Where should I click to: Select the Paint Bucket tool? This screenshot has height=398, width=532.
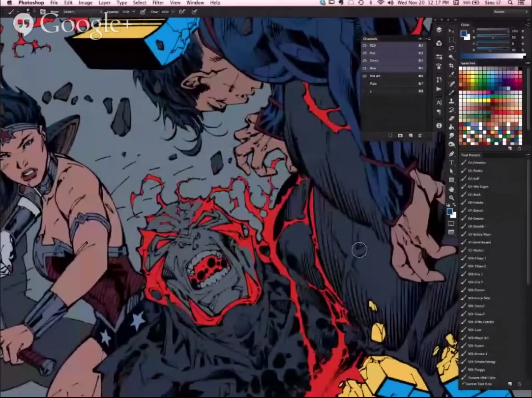click(x=451, y=127)
